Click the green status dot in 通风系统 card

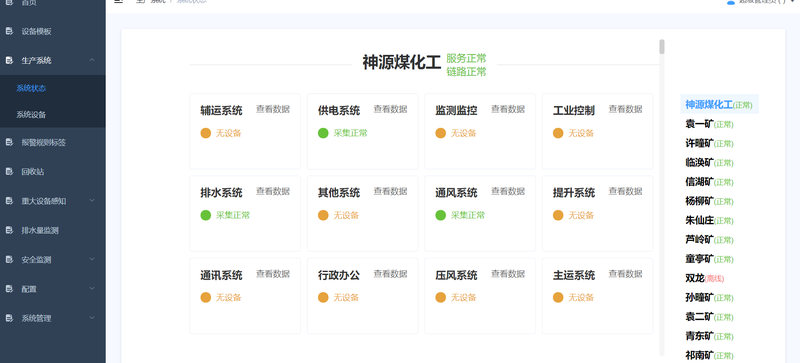coord(440,215)
